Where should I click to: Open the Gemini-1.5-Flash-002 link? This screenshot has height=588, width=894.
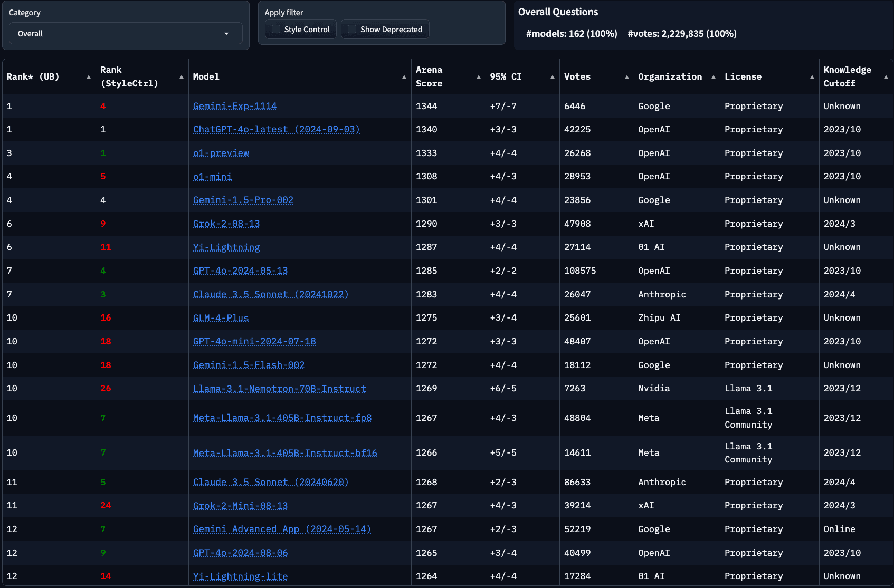(x=249, y=365)
